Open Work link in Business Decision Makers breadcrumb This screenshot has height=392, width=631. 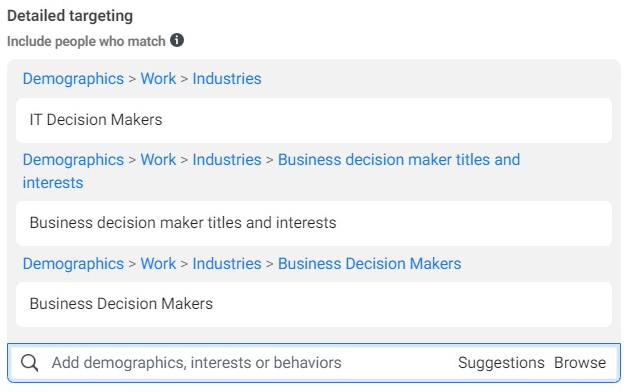point(158,264)
